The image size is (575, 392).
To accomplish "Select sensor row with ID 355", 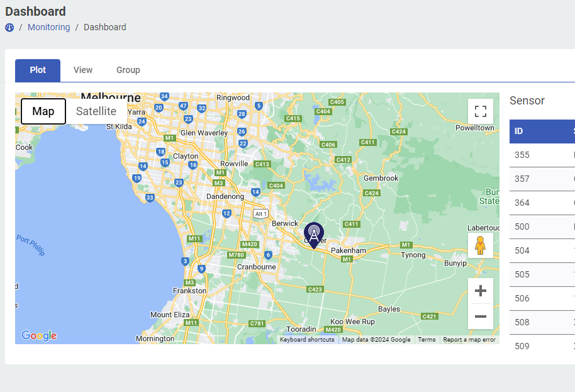I will [541, 155].
